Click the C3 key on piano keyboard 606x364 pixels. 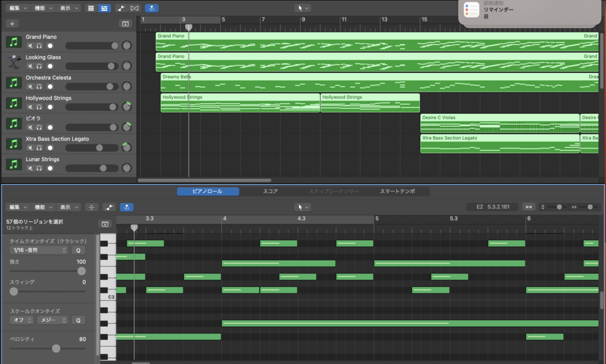(108, 297)
